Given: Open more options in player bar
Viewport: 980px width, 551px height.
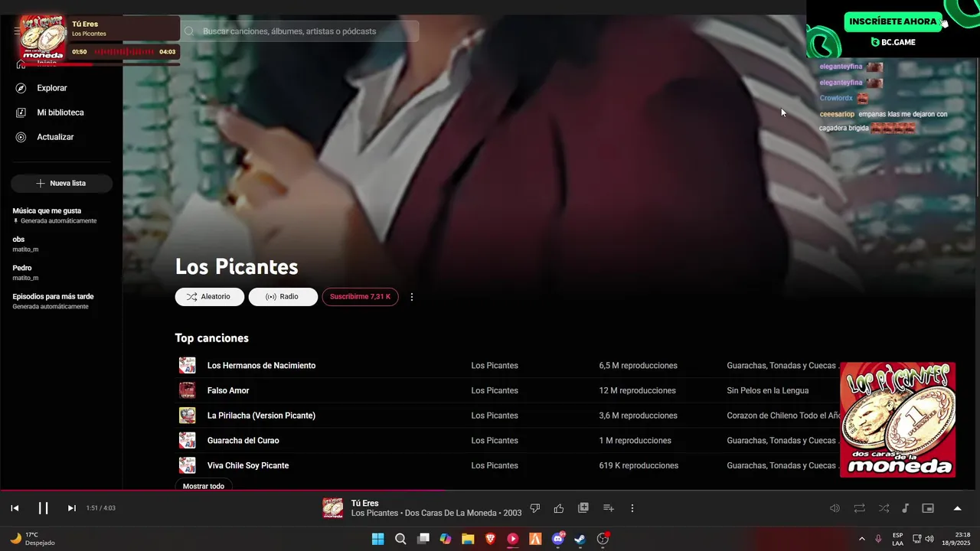Looking at the screenshot, I should coord(632,508).
